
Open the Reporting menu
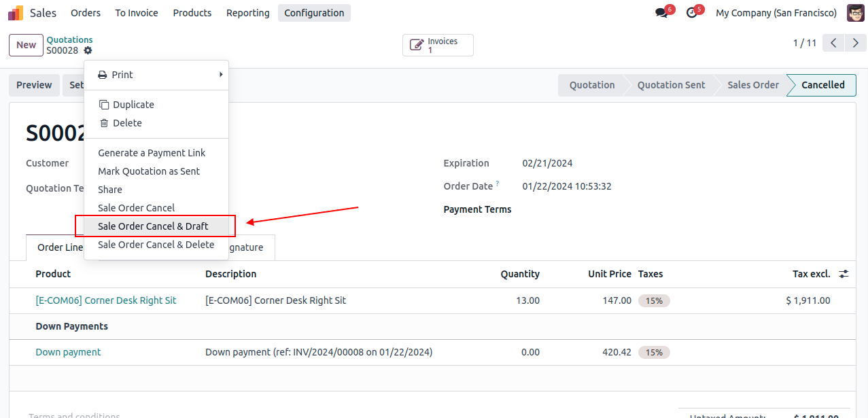(x=247, y=13)
